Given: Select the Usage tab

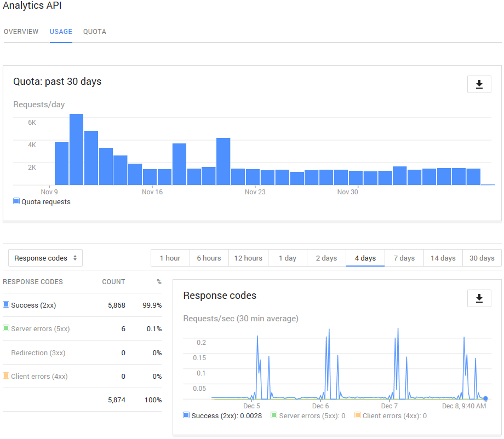Looking at the screenshot, I should [x=61, y=31].
